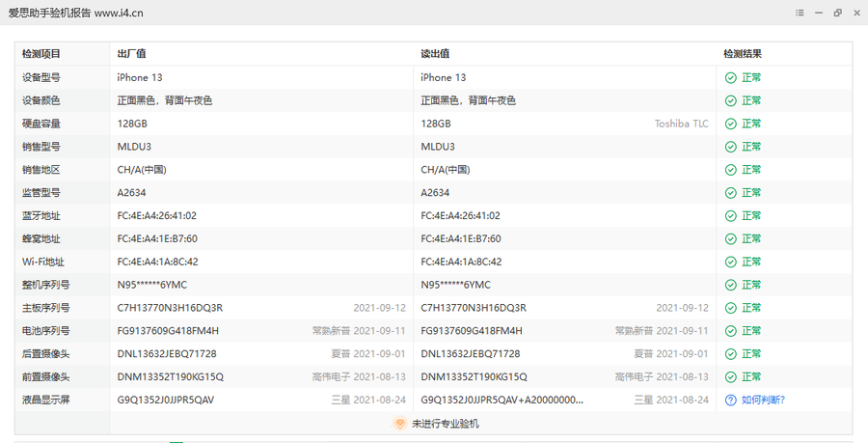Click the green check icon in 前置摄像头 row

tap(731, 376)
